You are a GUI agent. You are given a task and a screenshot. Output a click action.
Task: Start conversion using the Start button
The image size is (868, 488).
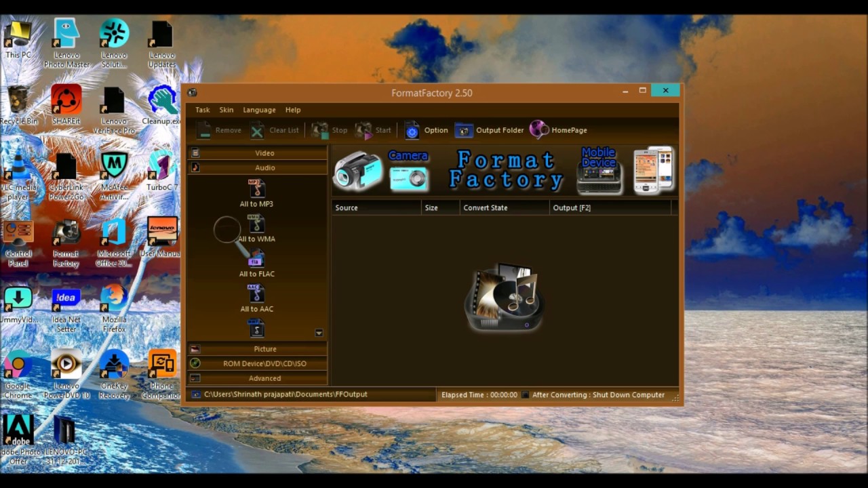coord(374,130)
